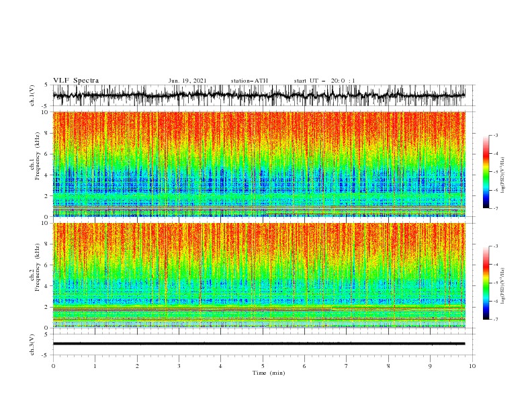This screenshot has width=532, height=411.
Task: Click the "VLF Spectra" title text
Action: click(x=76, y=81)
